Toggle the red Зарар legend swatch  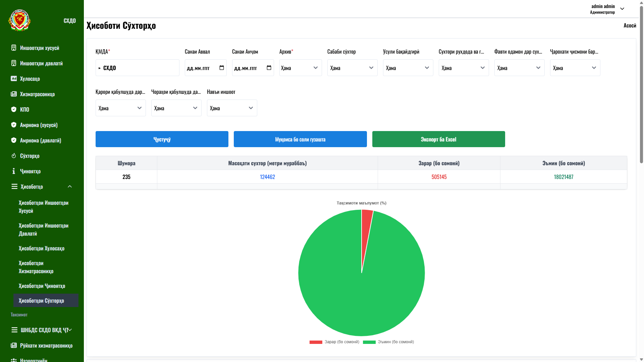316,342
